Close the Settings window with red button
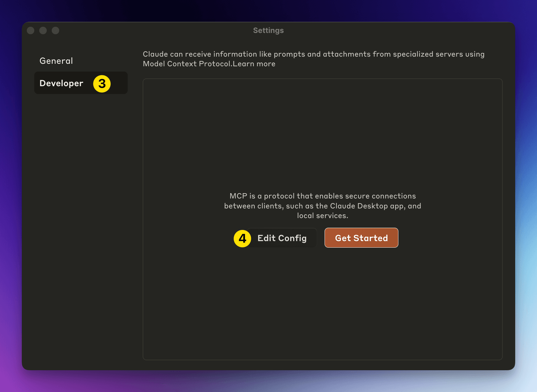The width and height of the screenshot is (537, 392). [x=31, y=30]
